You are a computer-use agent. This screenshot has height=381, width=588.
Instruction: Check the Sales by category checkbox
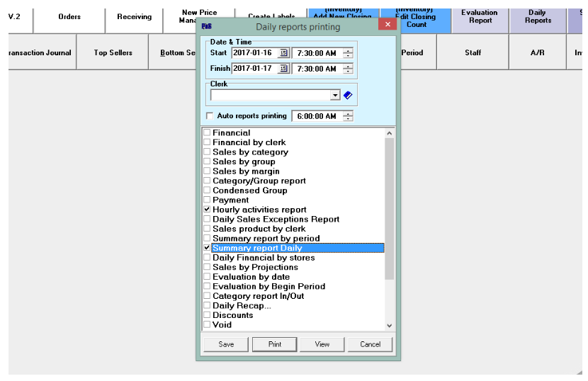pos(207,152)
